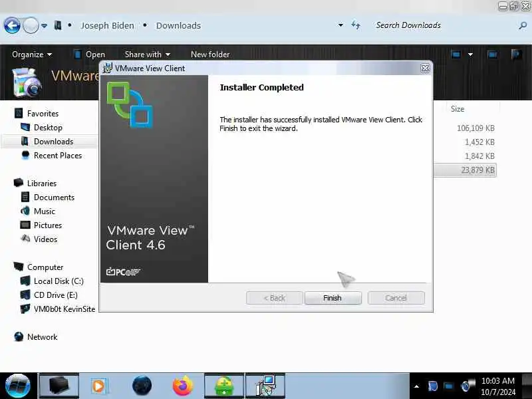The image size is (532, 399).
Task: Click Open in the Explorer toolbar
Action: (90, 55)
